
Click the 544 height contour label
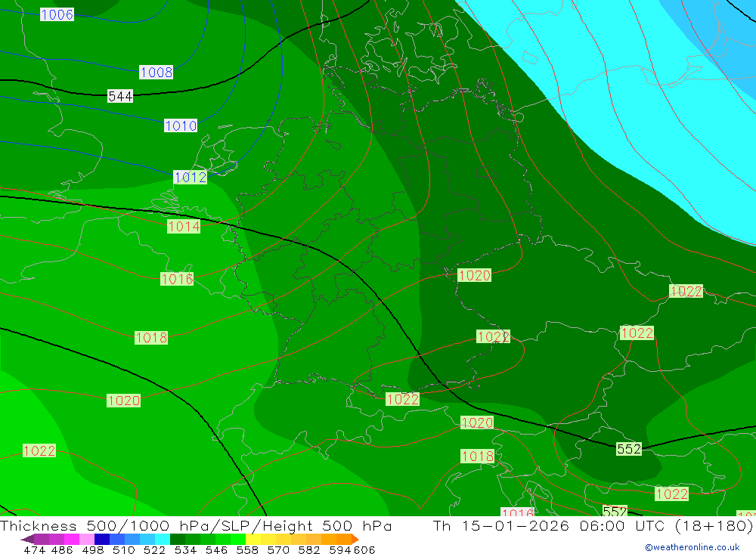[x=120, y=97]
